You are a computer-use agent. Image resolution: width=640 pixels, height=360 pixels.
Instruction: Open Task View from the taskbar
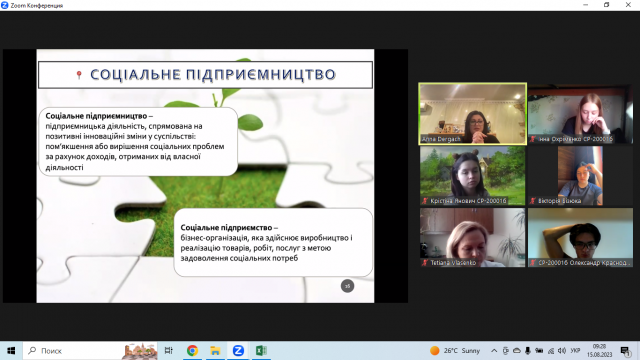pos(169,351)
